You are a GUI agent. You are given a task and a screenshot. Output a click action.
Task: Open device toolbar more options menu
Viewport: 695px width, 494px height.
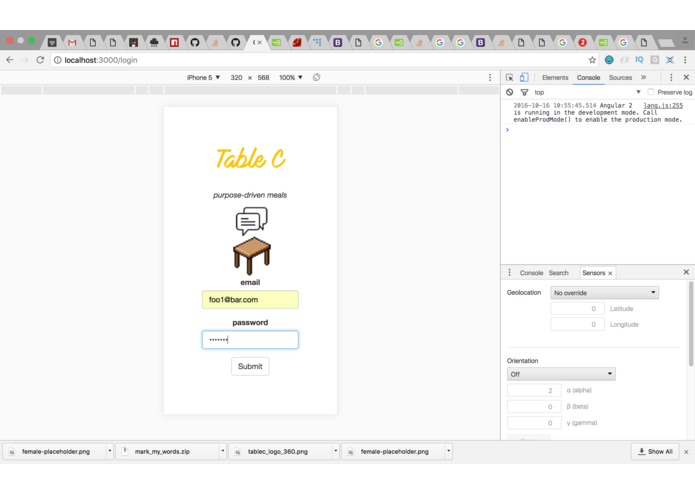point(490,78)
